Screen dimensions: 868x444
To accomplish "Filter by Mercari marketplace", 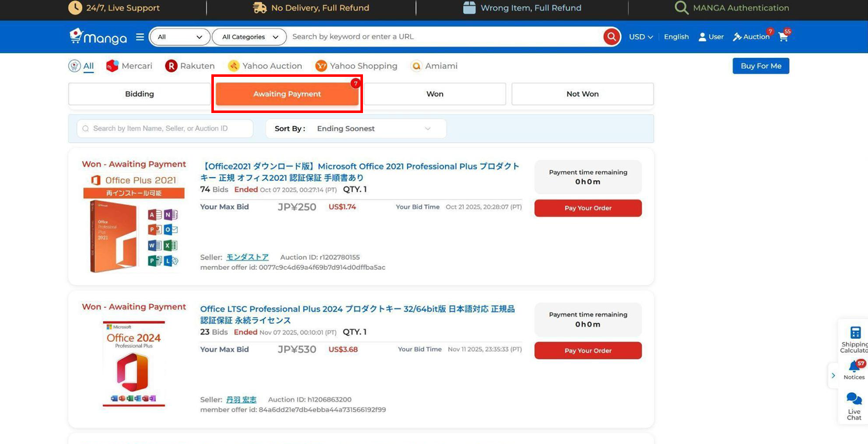I will (x=129, y=66).
